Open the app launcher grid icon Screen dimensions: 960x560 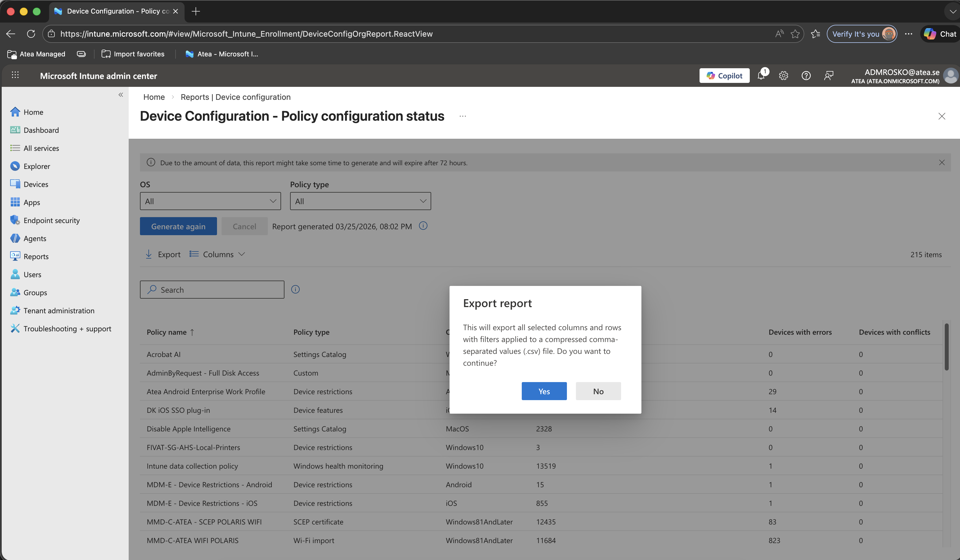pos(15,75)
